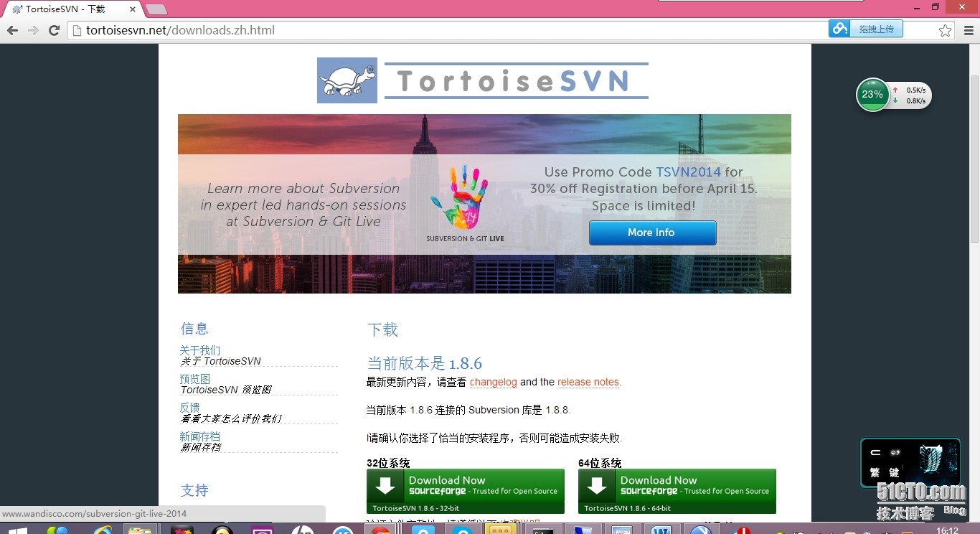Download TortoiseSVN 1.8.6 32-bit
Screen dimensions: 980x534
(x=465, y=492)
